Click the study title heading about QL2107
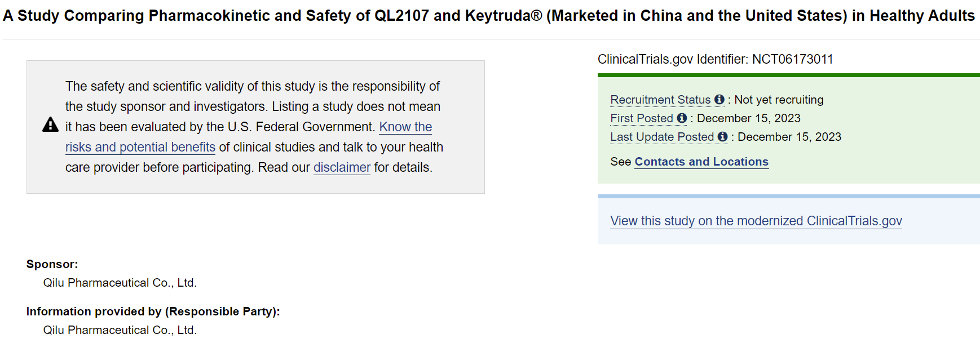Image resolution: width=980 pixels, height=343 pixels. (x=488, y=16)
